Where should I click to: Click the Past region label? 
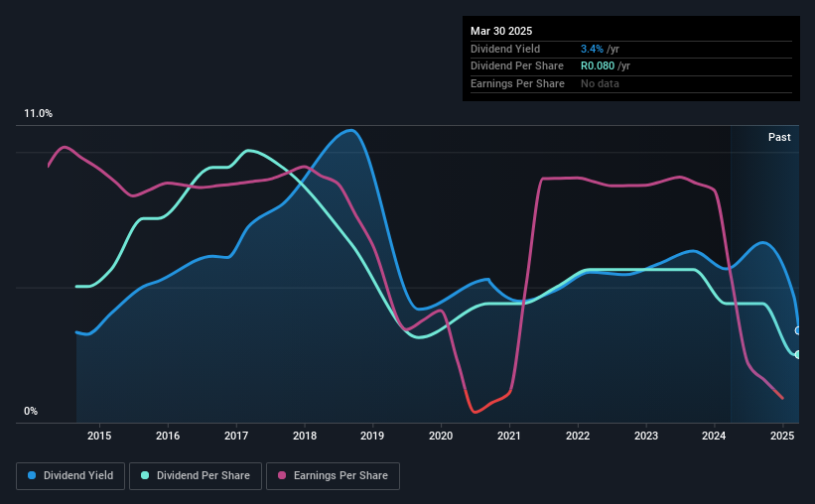point(779,137)
